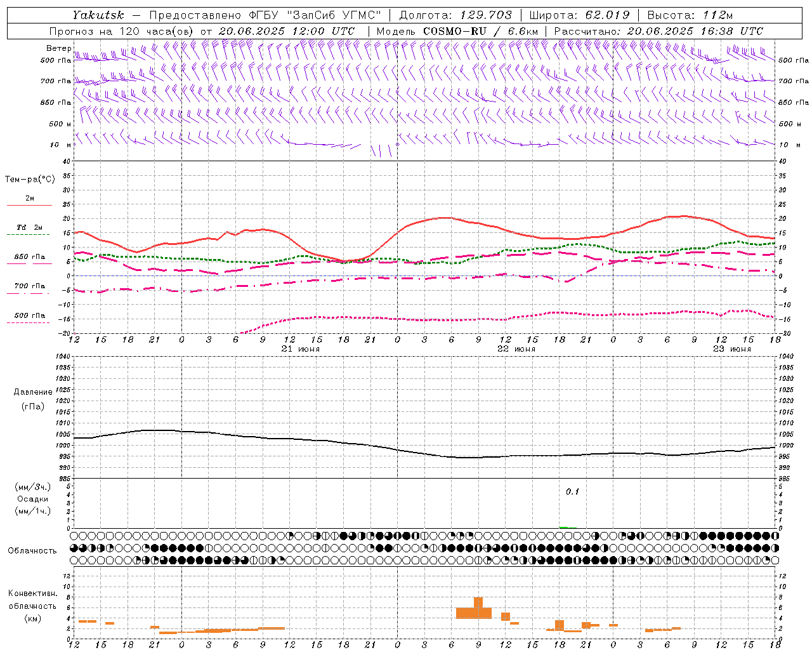Click the "2м" temperature legend entry
The width and height of the screenshot is (812, 650).
30,198
